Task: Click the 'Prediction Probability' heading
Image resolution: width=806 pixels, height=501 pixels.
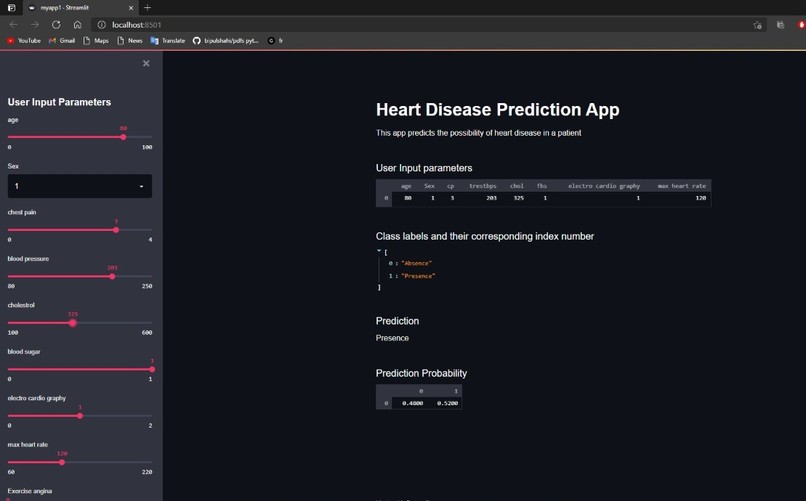Action: coord(422,373)
